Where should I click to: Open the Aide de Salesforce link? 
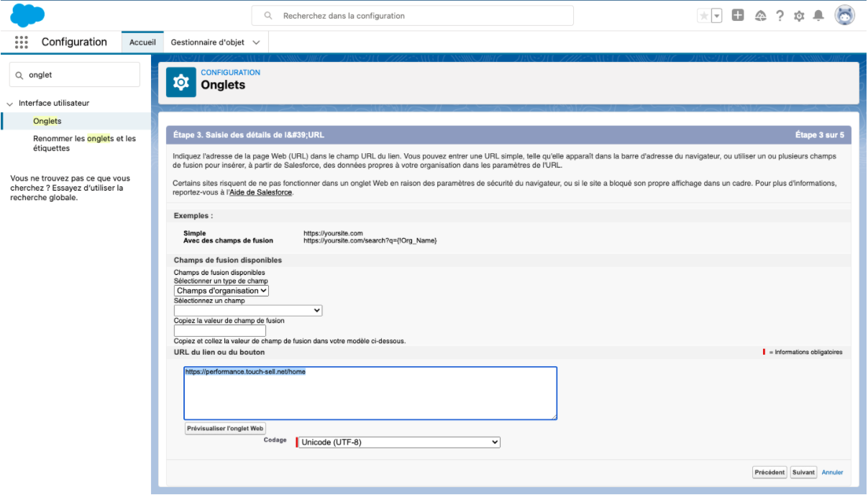point(261,192)
